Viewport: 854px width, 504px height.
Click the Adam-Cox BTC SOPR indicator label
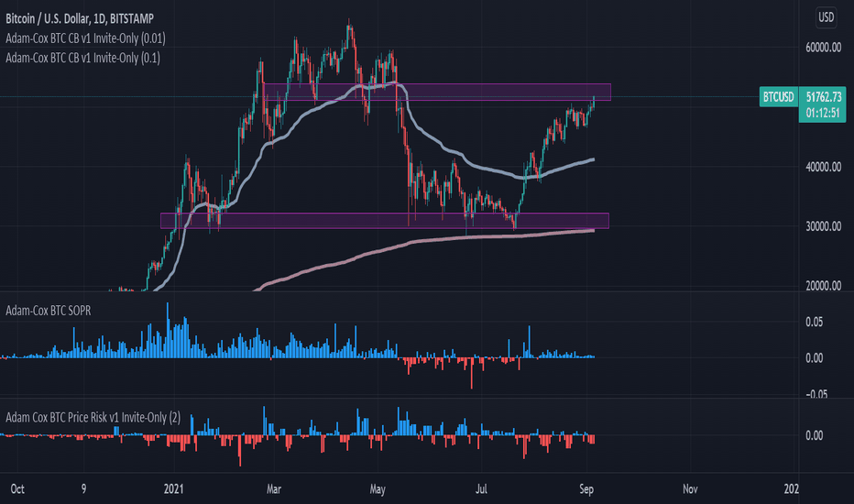click(48, 311)
